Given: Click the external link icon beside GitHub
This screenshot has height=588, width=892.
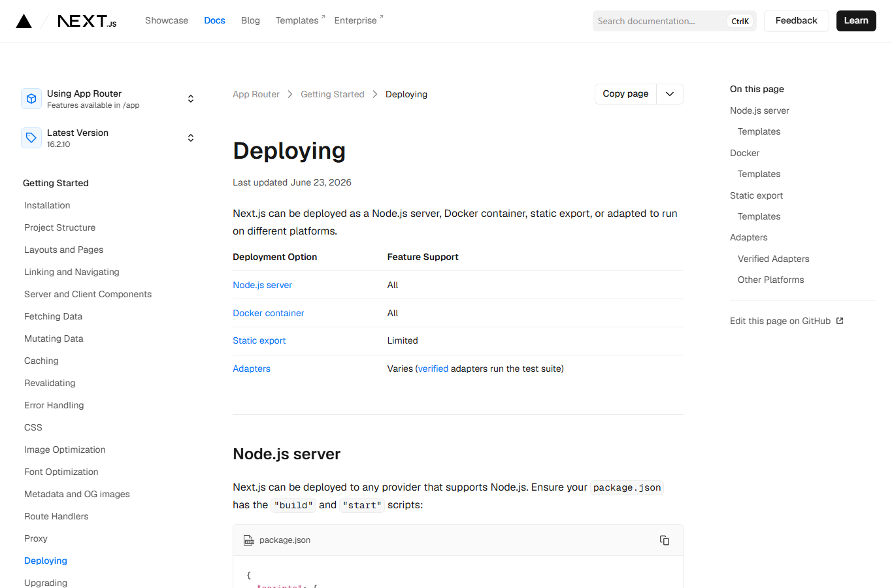Looking at the screenshot, I should click(x=840, y=321).
